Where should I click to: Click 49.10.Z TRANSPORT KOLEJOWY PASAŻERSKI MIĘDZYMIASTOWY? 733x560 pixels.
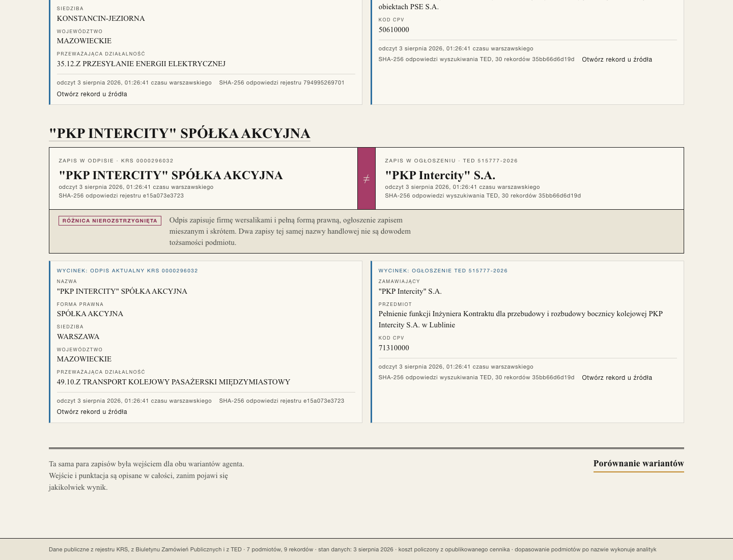point(174,382)
